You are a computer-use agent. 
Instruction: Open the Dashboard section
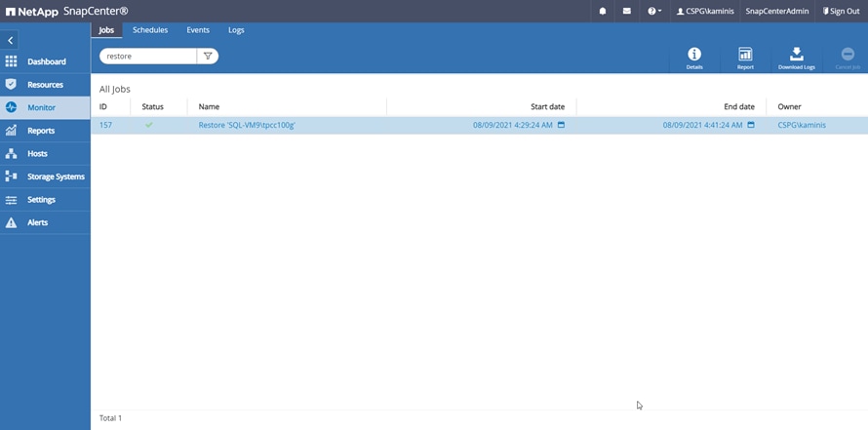click(45, 61)
